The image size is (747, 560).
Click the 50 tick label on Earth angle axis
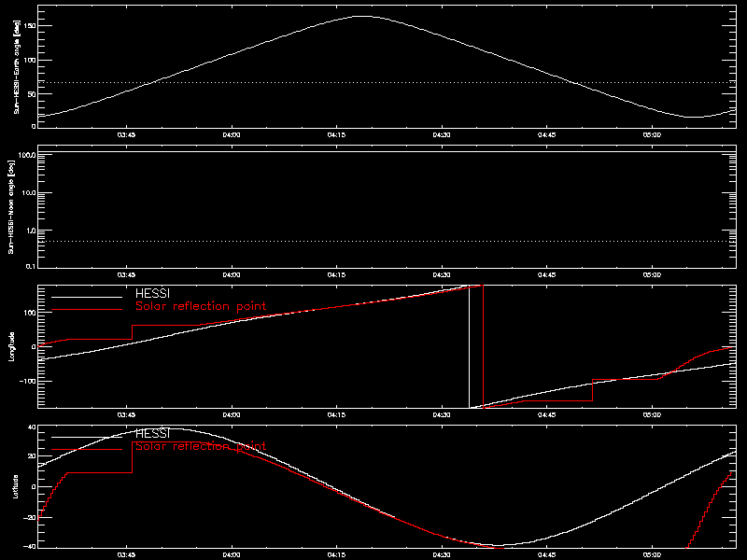(x=33, y=94)
